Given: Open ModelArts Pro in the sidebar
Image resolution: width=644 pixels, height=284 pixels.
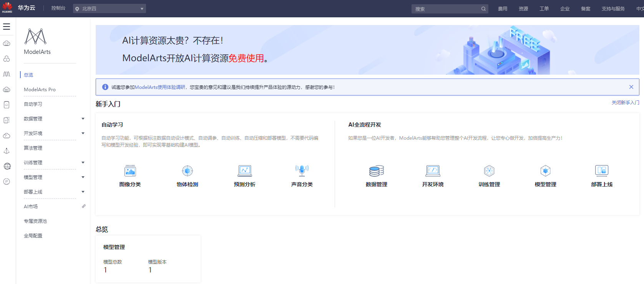Looking at the screenshot, I should 40,89.
